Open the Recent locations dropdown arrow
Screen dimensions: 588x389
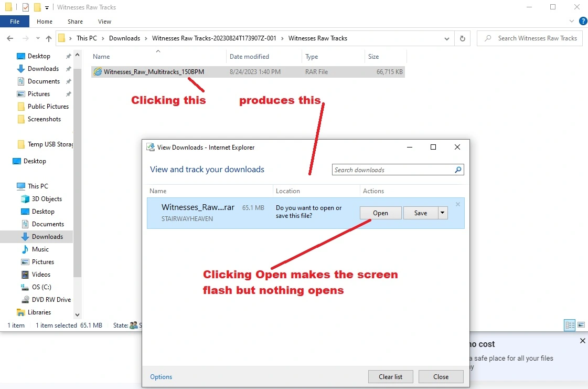[37, 38]
